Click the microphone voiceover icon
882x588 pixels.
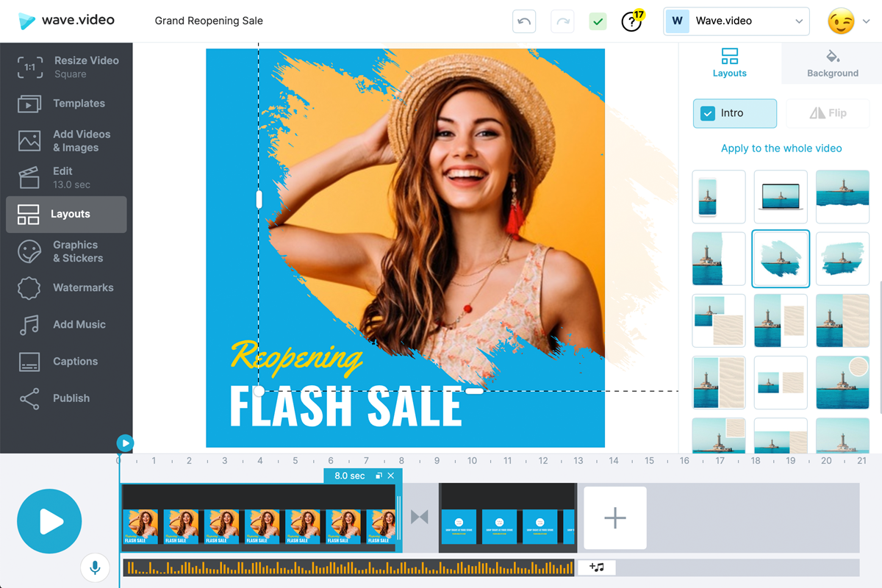pos(95,567)
